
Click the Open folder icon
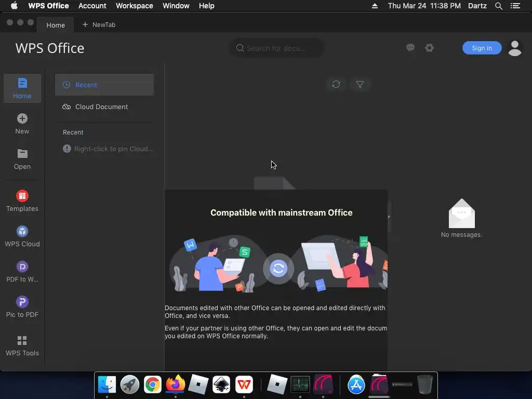[x=22, y=154]
